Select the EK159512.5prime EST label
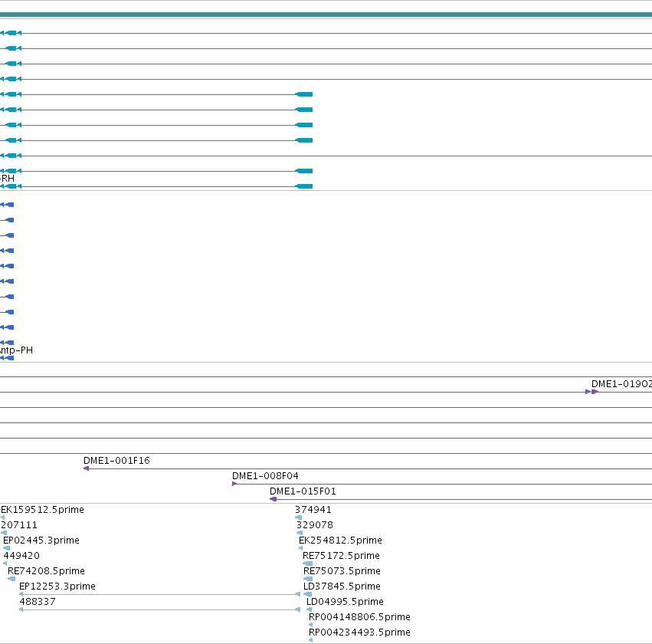This screenshot has height=644, width=652. tap(42, 510)
